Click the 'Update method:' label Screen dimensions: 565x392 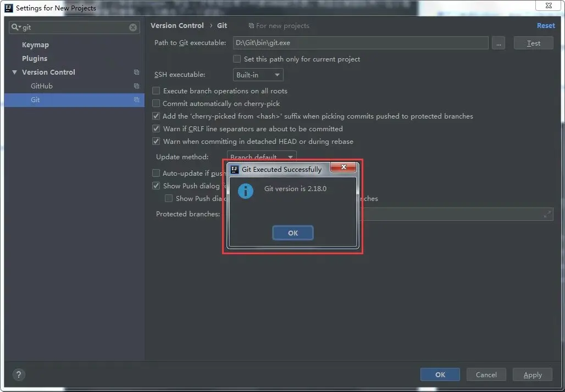tap(182, 157)
